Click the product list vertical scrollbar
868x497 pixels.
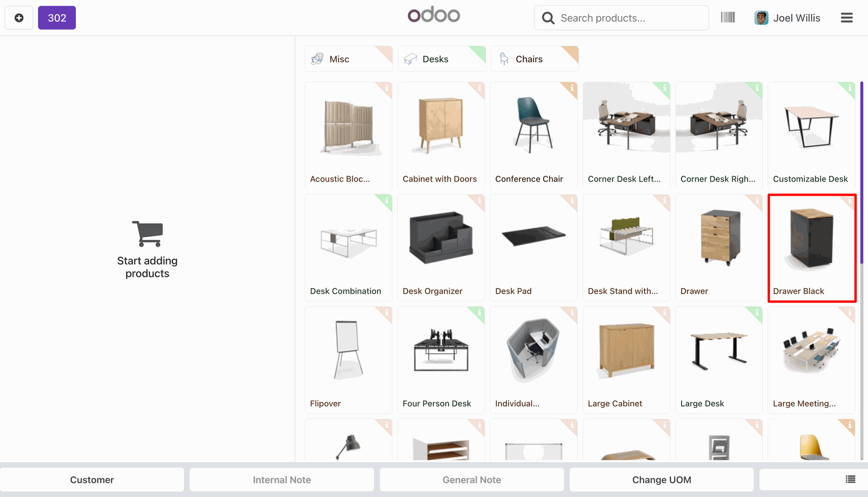click(862, 173)
